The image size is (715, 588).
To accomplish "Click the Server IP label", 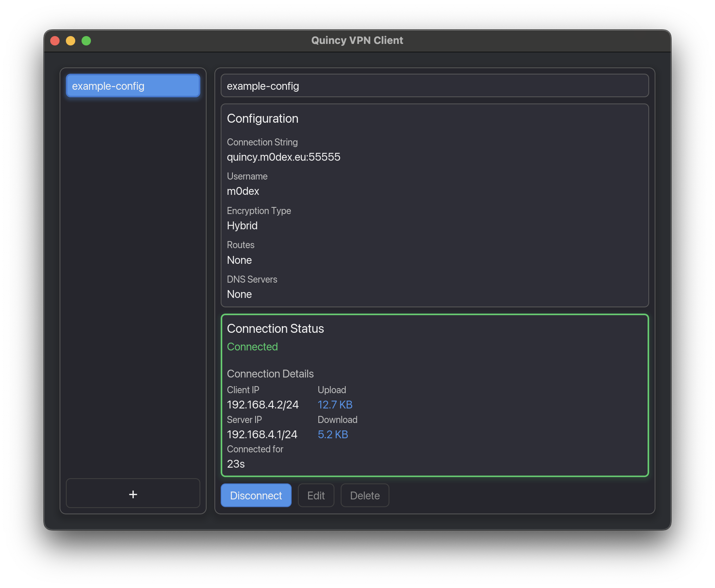I will (x=244, y=420).
